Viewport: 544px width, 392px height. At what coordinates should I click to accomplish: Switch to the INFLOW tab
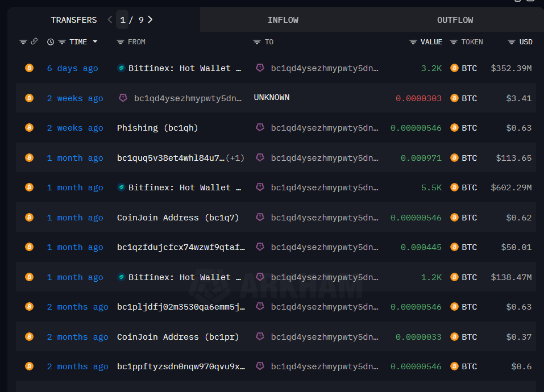click(283, 20)
